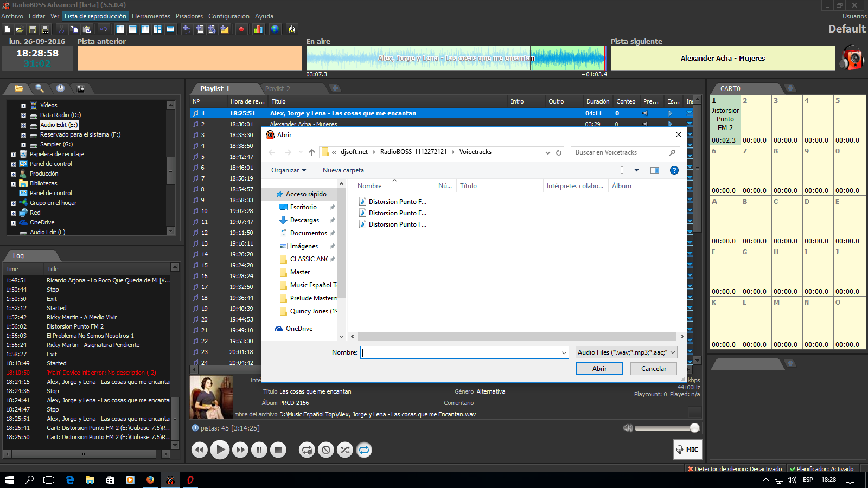The width and height of the screenshot is (868, 488).
Task: Click the pause button in the player
Action: coord(259,450)
